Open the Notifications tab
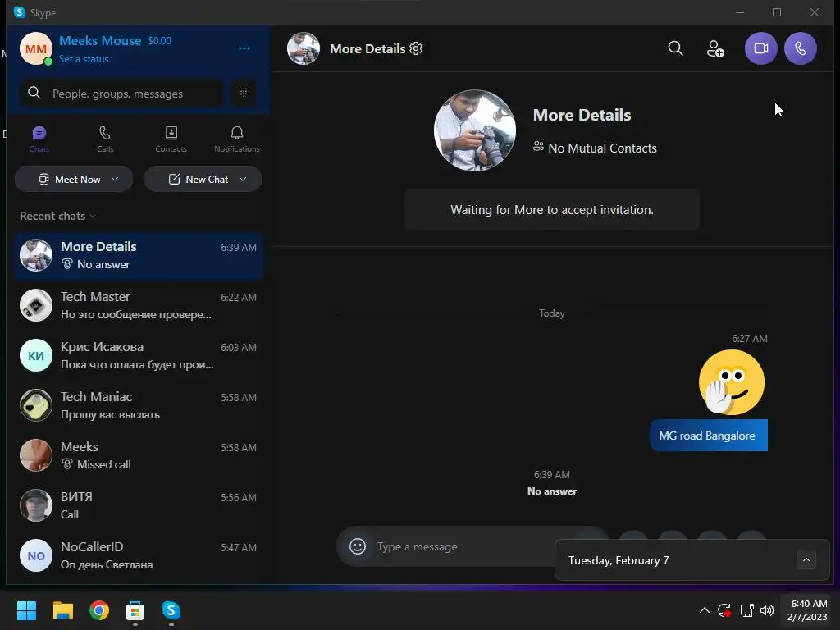Image resolution: width=840 pixels, height=630 pixels. click(x=237, y=139)
